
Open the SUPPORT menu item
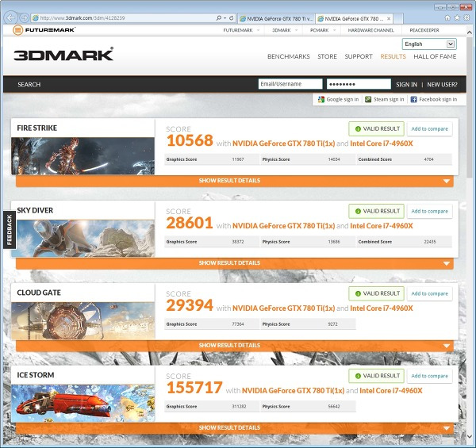click(359, 56)
